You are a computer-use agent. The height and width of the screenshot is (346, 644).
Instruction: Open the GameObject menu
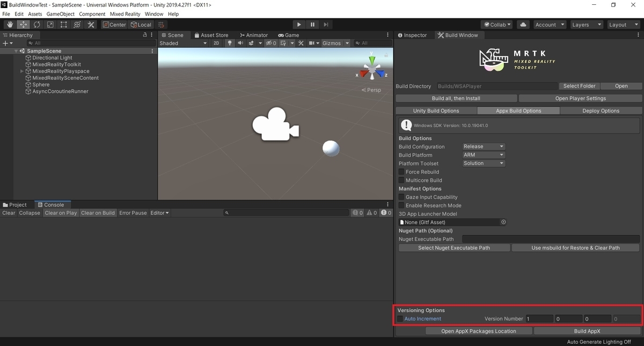60,14
